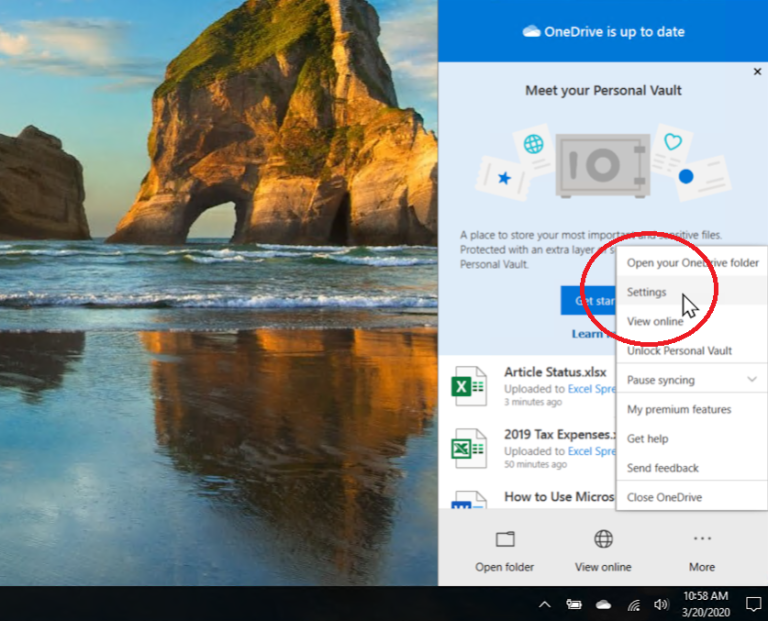768x621 pixels.
Task: Click the volume speaker tray icon
Action: click(x=661, y=605)
